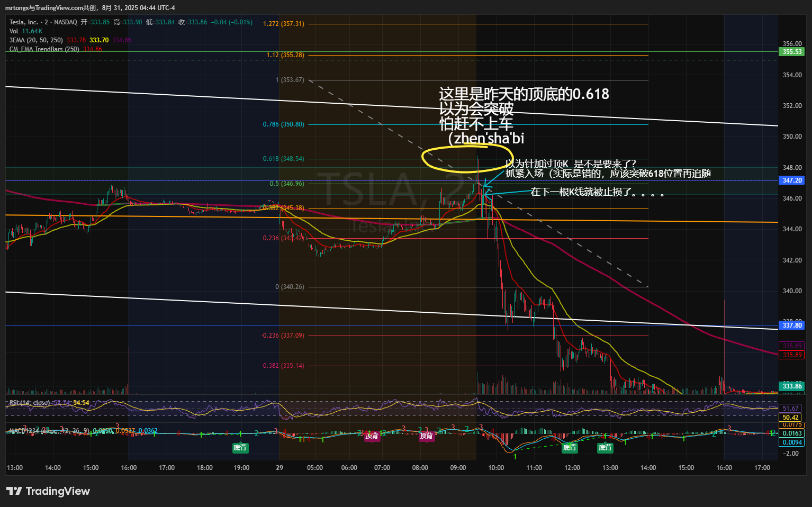Viewport: 812px width, 507px height.
Task: Select the RSI (14, close) indicator legend
Action: [x=30, y=403]
